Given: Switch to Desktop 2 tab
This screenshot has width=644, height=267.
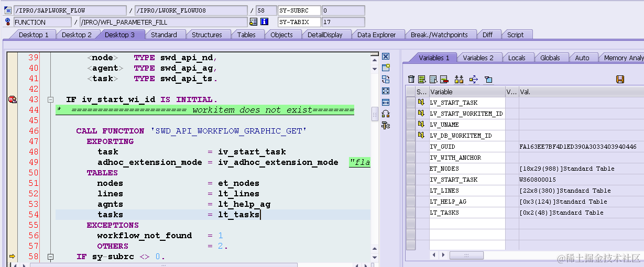Looking at the screenshot, I should pyautogui.click(x=77, y=35).
